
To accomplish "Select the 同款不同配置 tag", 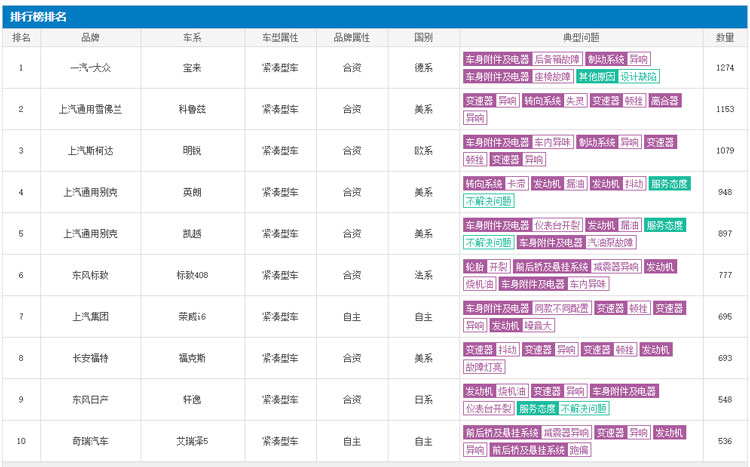I will (x=562, y=309).
